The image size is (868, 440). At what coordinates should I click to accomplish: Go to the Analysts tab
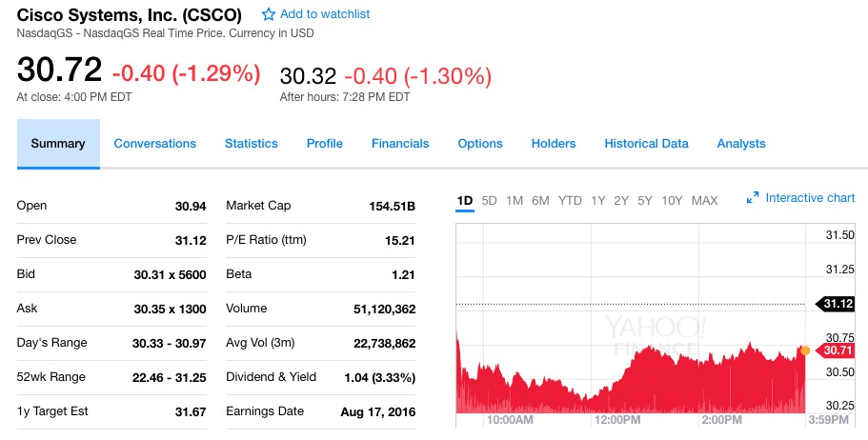point(741,144)
